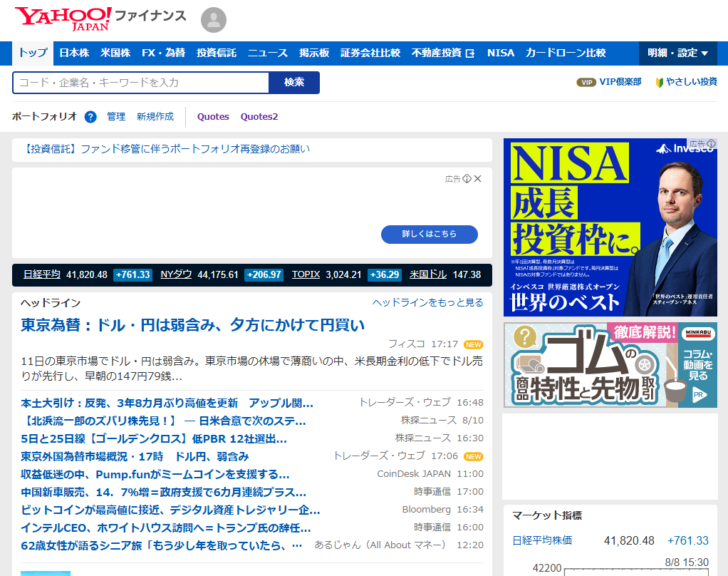Click TOPIX in the ticker bar
Viewport: 728px width, 576px height.
click(x=306, y=274)
